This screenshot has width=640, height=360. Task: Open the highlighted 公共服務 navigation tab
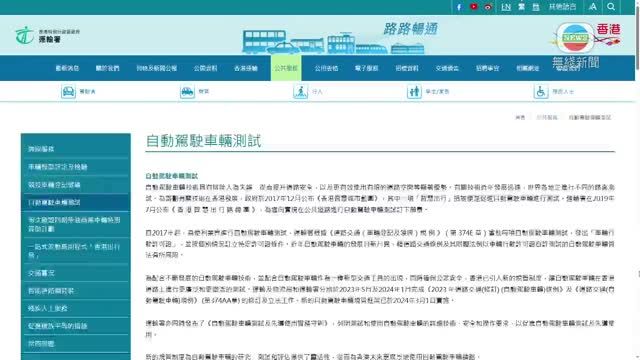pos(286,68)
